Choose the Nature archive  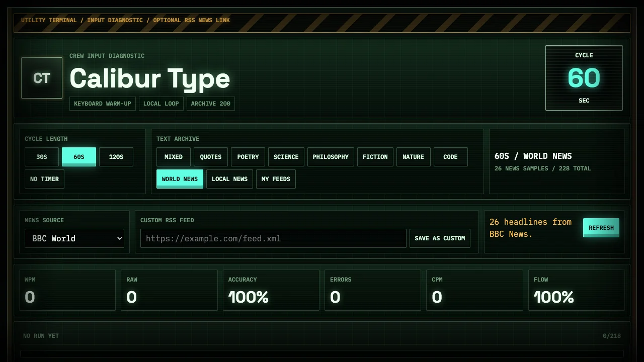[x=414, y=157]
